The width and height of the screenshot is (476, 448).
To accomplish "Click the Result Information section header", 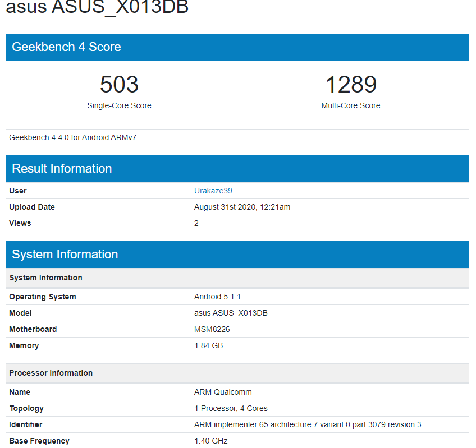I will (x=237, y=169).
